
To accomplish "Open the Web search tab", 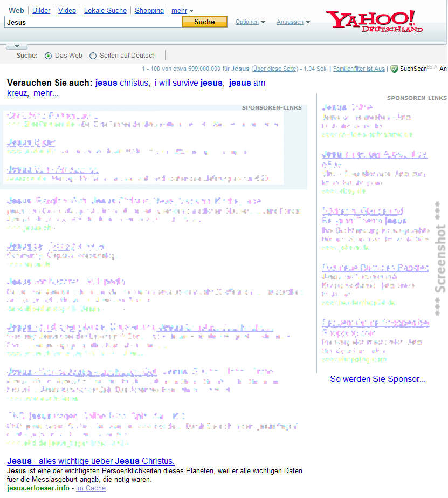I will (16, 10).
